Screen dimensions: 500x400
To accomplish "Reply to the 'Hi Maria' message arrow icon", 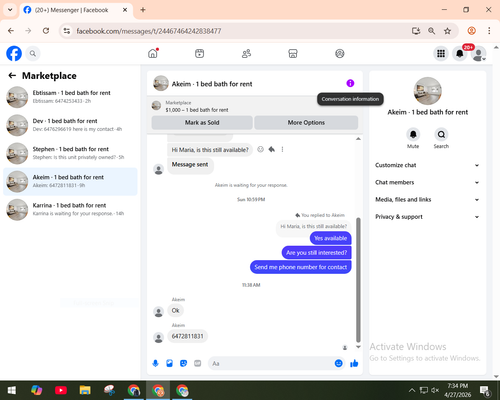I will tap(272, 149).
